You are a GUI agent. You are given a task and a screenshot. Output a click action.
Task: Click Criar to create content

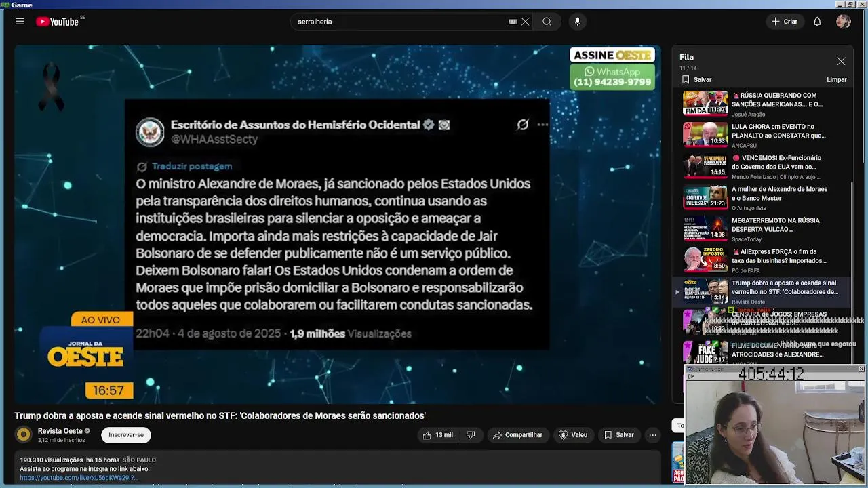(x=785, y=22)
